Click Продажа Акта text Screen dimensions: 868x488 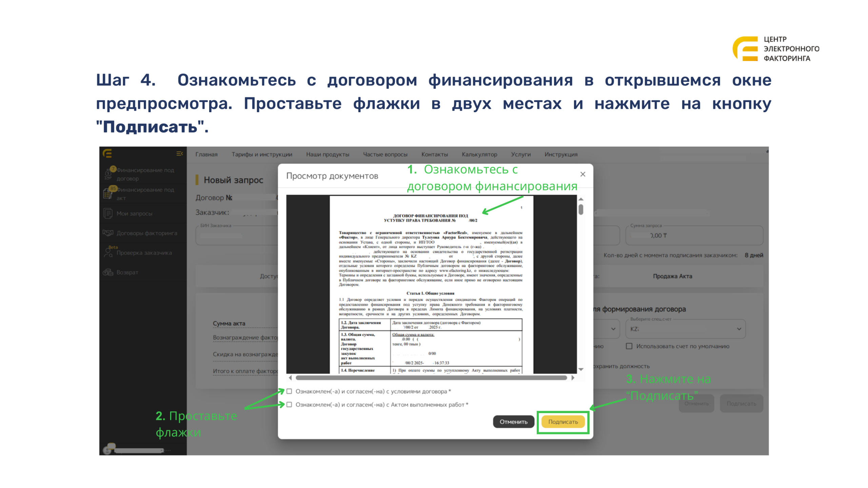[673, 276]
